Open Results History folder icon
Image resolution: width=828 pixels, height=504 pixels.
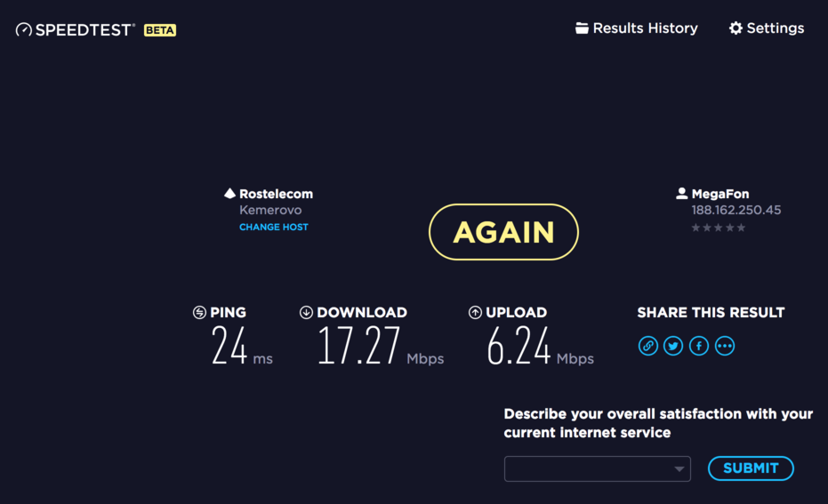coord(582,28)
